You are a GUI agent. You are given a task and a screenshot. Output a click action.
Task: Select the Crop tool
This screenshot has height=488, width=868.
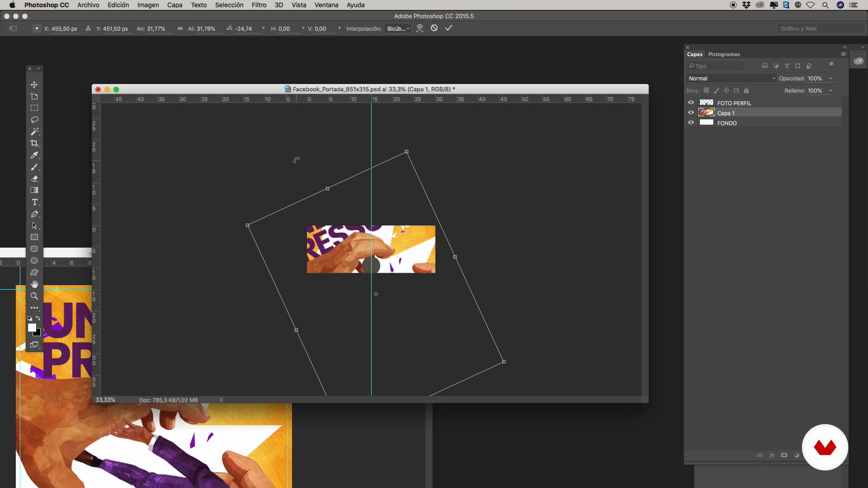(34, 143)
